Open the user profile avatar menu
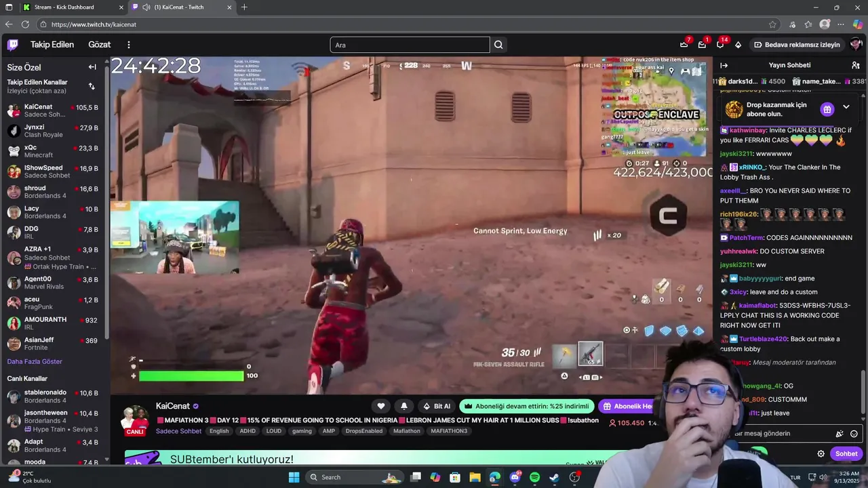Image resolution: width=868 pixels, height=488 pixels. (x=856, y=45)
